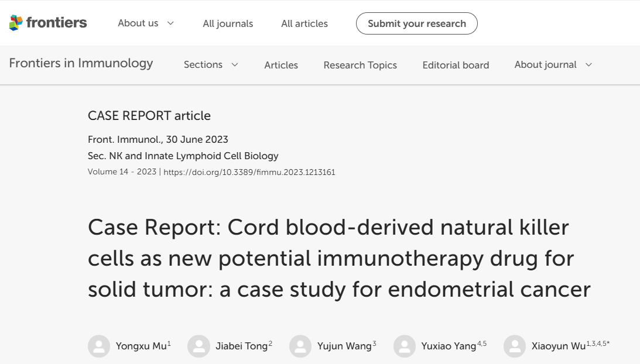
Task: Click the Frontiers logo icon
Action: coord(16,23)
